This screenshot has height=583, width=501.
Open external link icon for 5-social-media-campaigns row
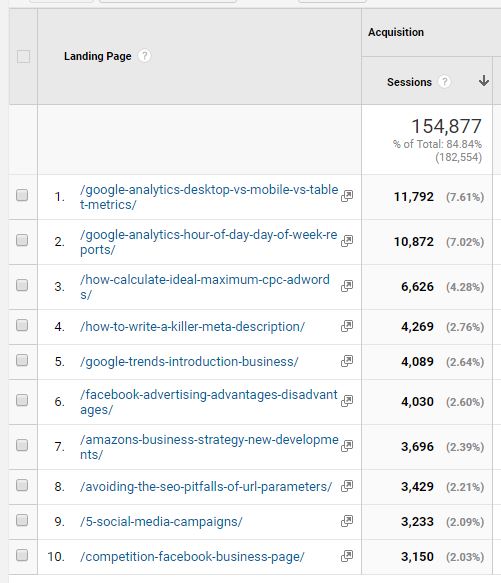347,521
